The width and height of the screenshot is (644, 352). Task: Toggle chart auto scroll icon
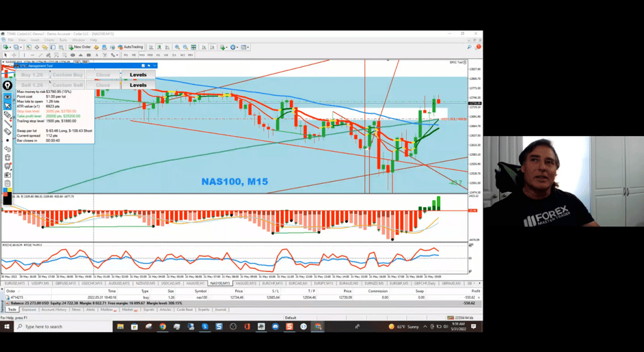(x=204, y=47)
